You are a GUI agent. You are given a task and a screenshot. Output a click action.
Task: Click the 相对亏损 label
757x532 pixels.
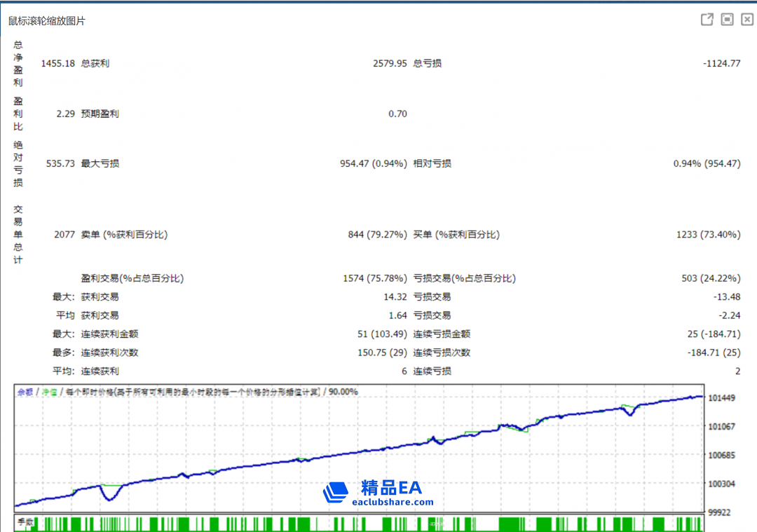(x=432, y=163)
